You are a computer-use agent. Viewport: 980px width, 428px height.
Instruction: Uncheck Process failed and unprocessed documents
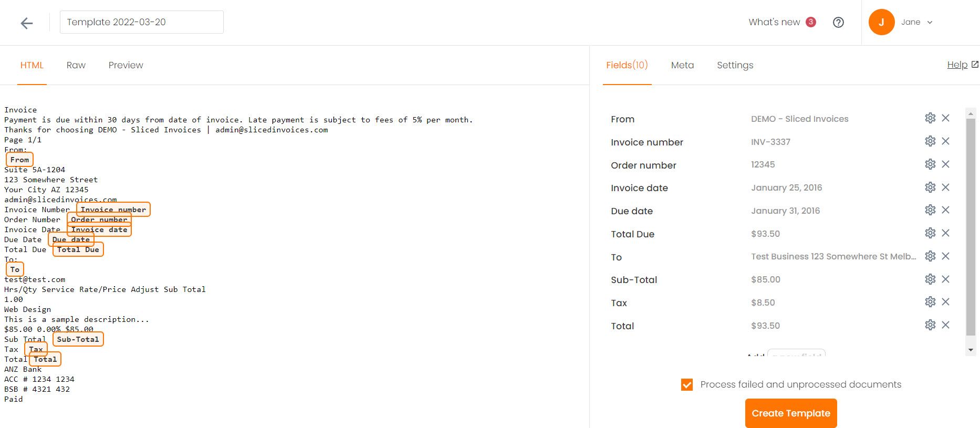(x=687, y=384)
